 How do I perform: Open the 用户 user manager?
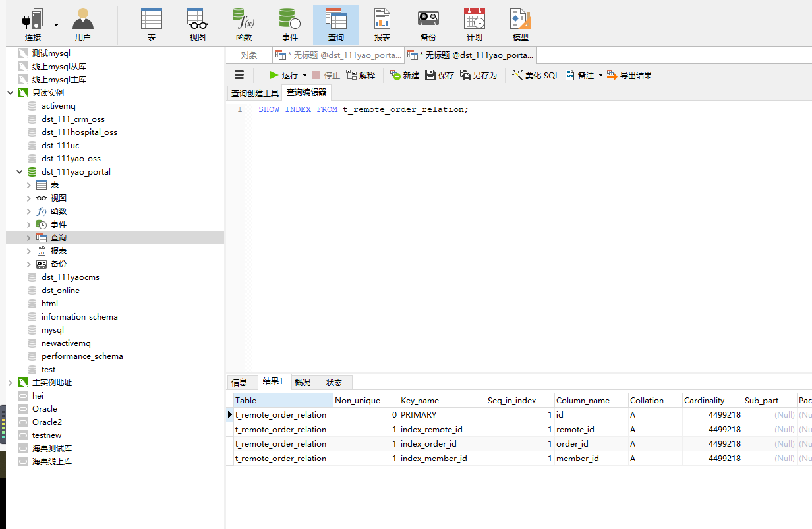point(82,25)
